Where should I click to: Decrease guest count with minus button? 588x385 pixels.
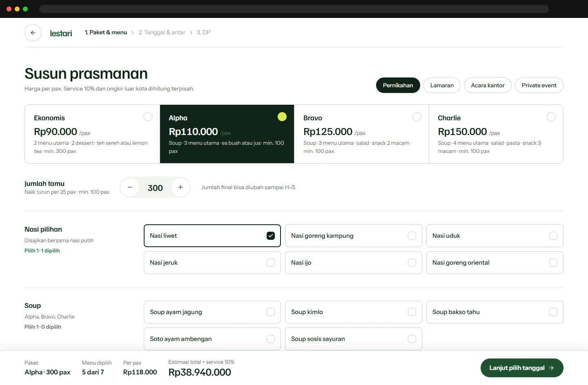pyautogui.click(x=130, y=187)
